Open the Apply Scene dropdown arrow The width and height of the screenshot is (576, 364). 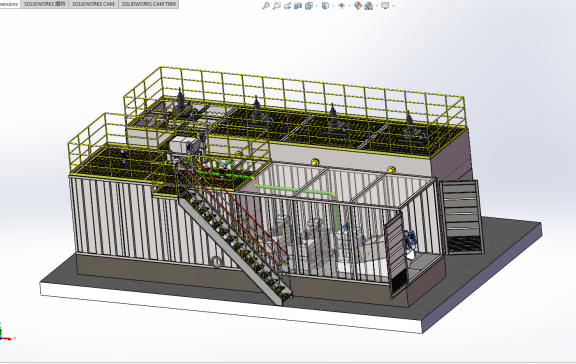(377, 6)
